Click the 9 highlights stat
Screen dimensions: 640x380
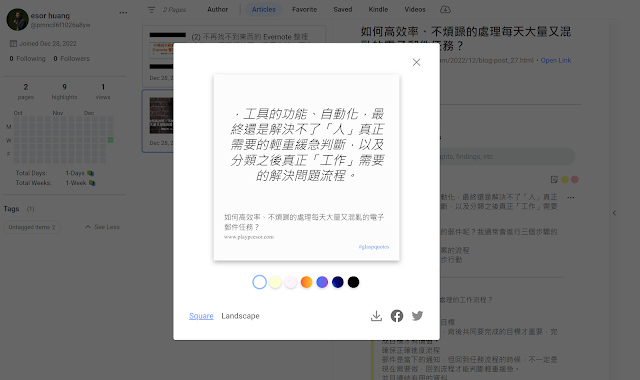tap(64, 91)
